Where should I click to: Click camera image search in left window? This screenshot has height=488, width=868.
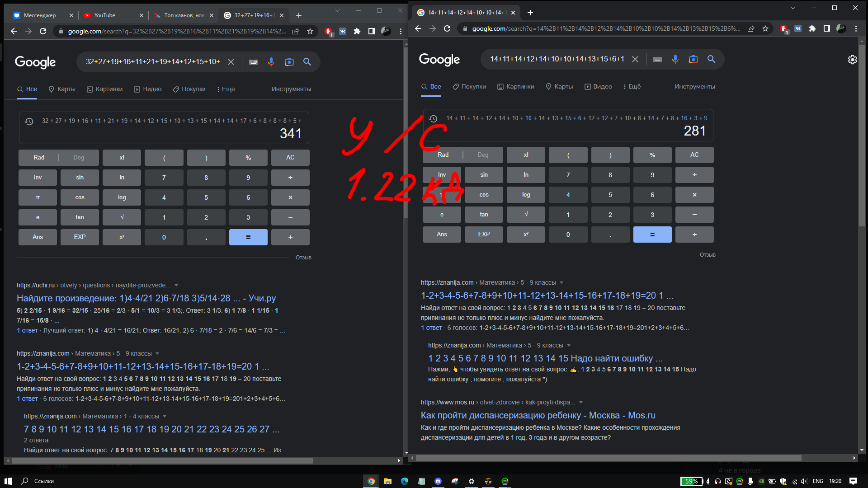(289, 62)
